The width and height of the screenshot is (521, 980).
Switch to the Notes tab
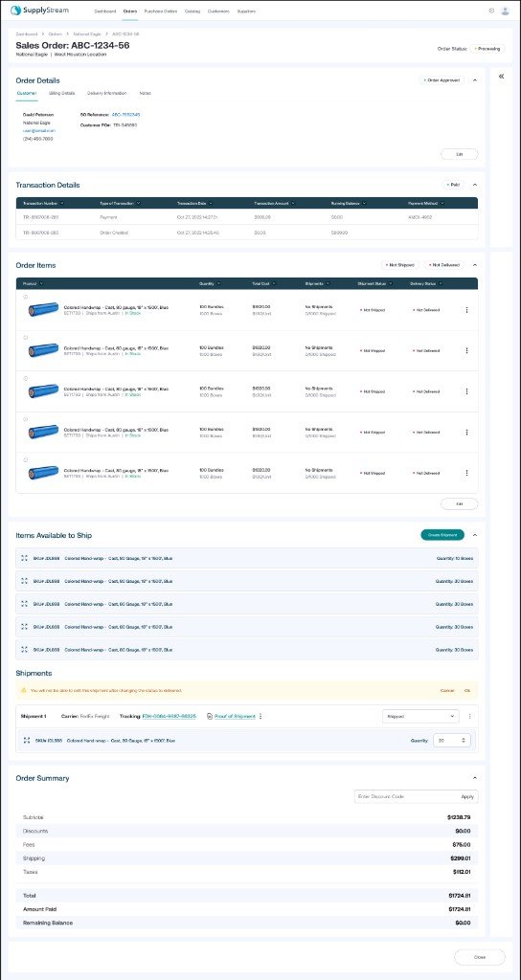pyautogui.click(x=146, y=93)
